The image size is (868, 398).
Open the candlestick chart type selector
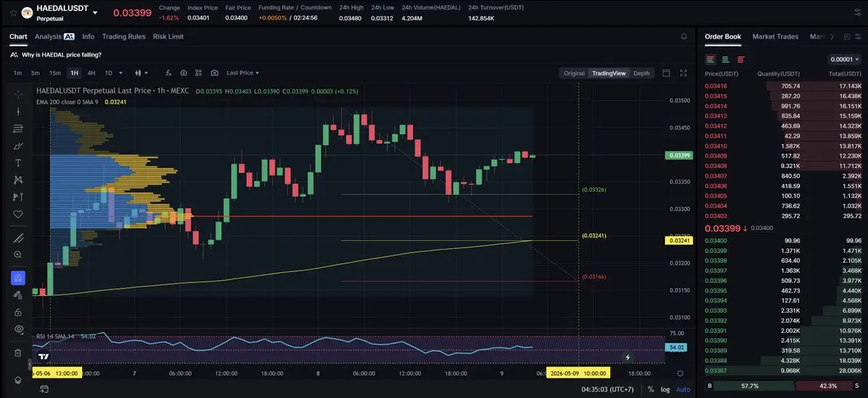142,73
